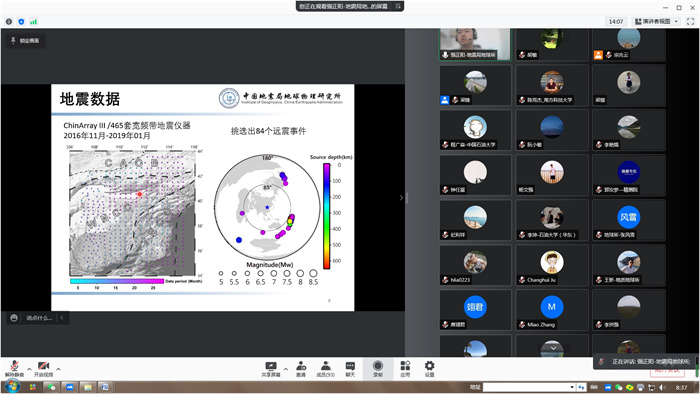This screenshot has height=394, width=700.
Task: Open the Share Screen button
Action: [271, 369]
